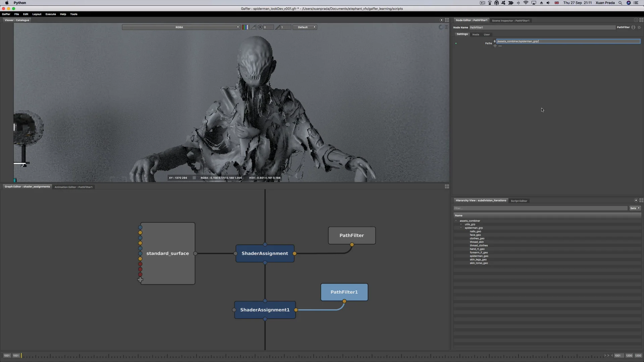Toggle Viewer panel node-set follow icon
This screenshot has width=644, height=362.
(441, 20)
